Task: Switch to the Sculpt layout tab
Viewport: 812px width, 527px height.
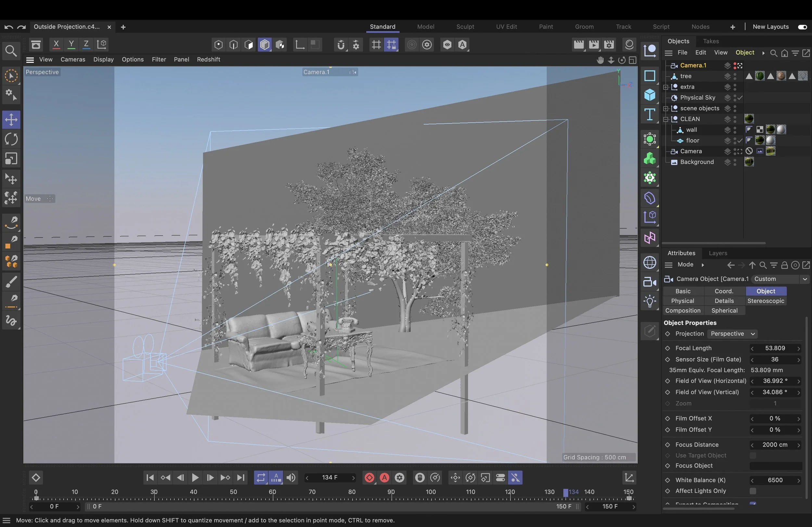Action: (x=465, y=27)
